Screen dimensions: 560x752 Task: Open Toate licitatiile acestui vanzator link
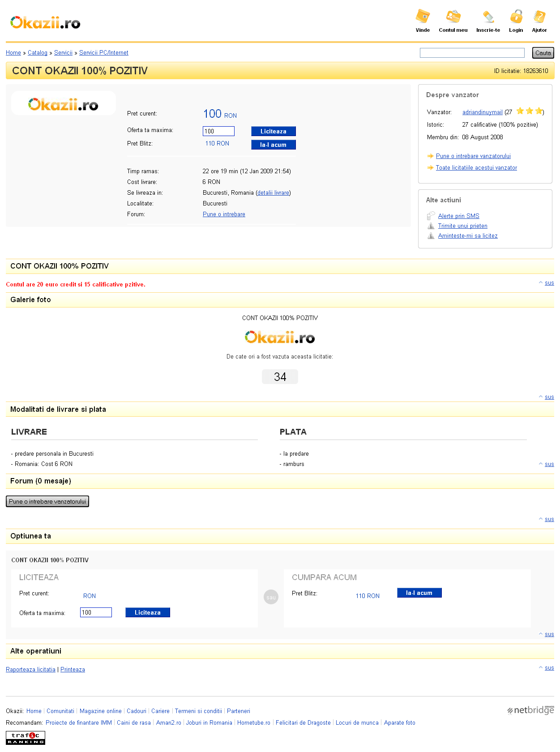[x=476, y=168]
